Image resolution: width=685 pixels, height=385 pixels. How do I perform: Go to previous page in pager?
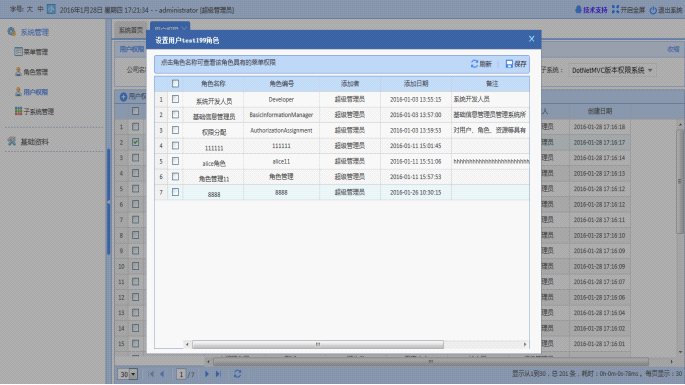[x=163, y=374]
